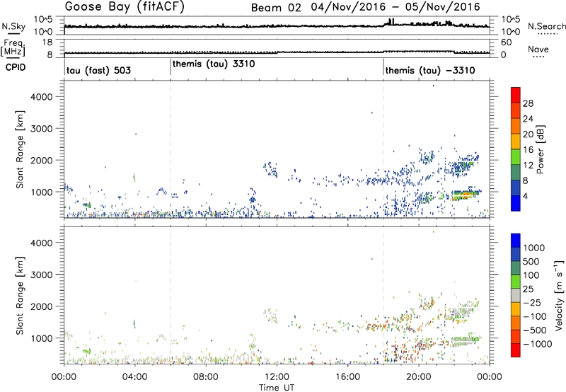Click the 'N.Sky' legend label
This screenshot has width=566, height=392.
(13, 26)
